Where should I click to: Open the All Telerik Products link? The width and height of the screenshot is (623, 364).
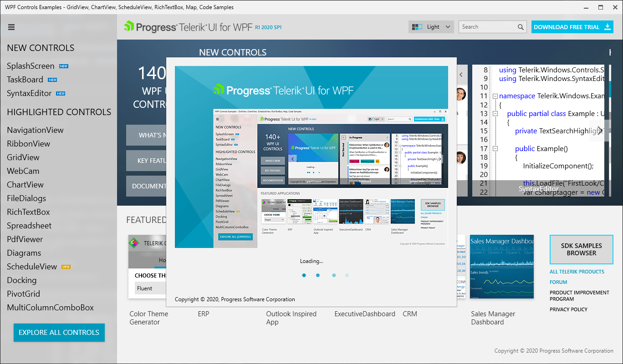click(x=577, y=272)
